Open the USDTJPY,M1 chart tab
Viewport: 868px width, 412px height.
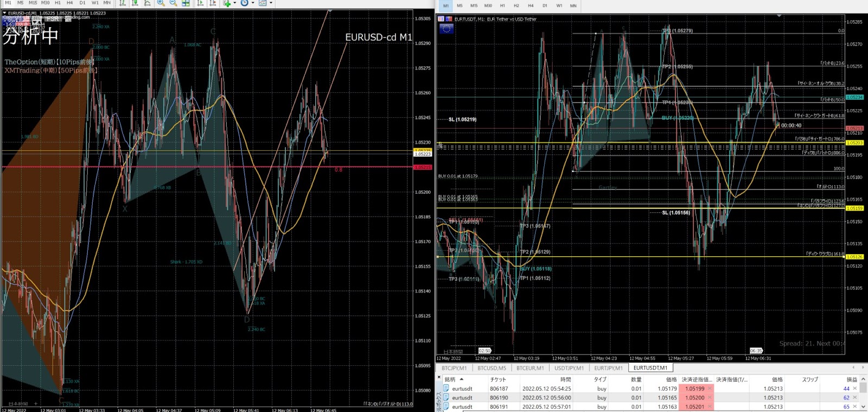coord(569,368)
